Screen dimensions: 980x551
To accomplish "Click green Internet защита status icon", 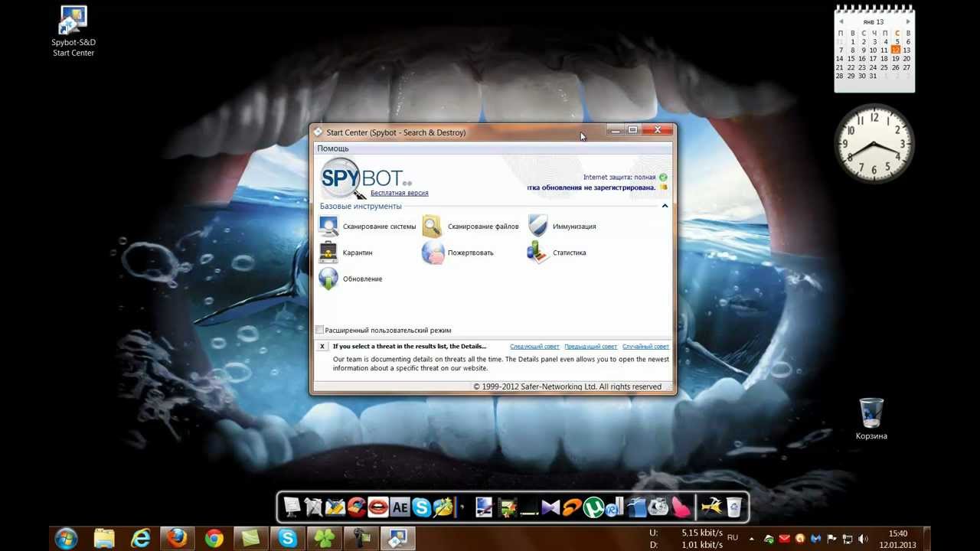I will [x=663, y=178].
